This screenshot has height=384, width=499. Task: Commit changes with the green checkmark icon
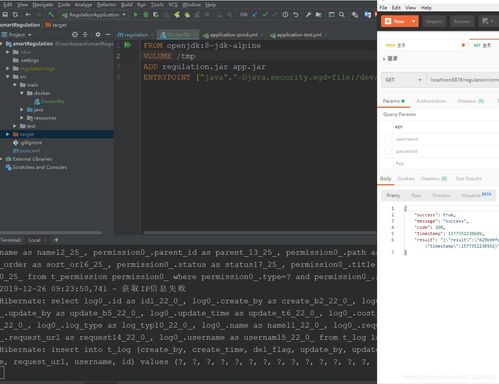pyautogui.click(x=265, y=15)
